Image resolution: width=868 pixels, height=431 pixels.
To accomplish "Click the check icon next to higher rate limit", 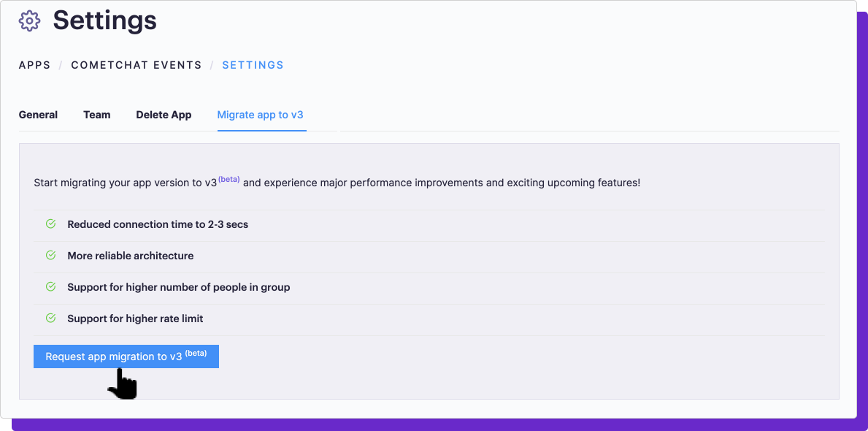I will (x=50, y=318).
